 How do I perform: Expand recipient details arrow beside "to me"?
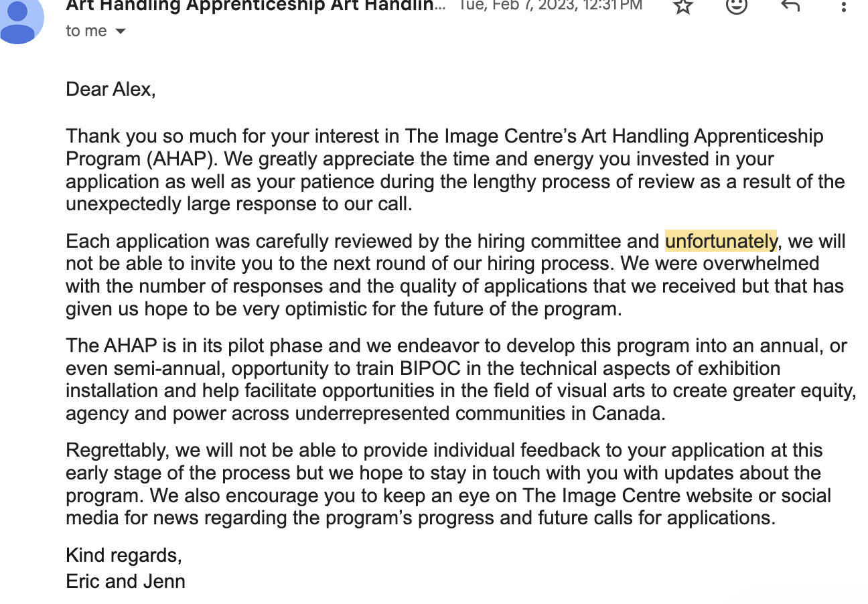coord(121,31)
